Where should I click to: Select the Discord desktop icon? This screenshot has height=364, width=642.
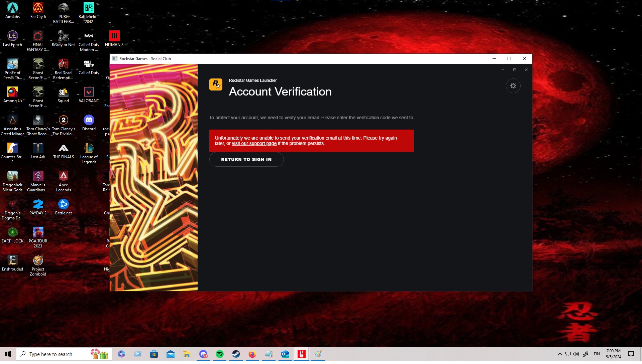point(89,123)
